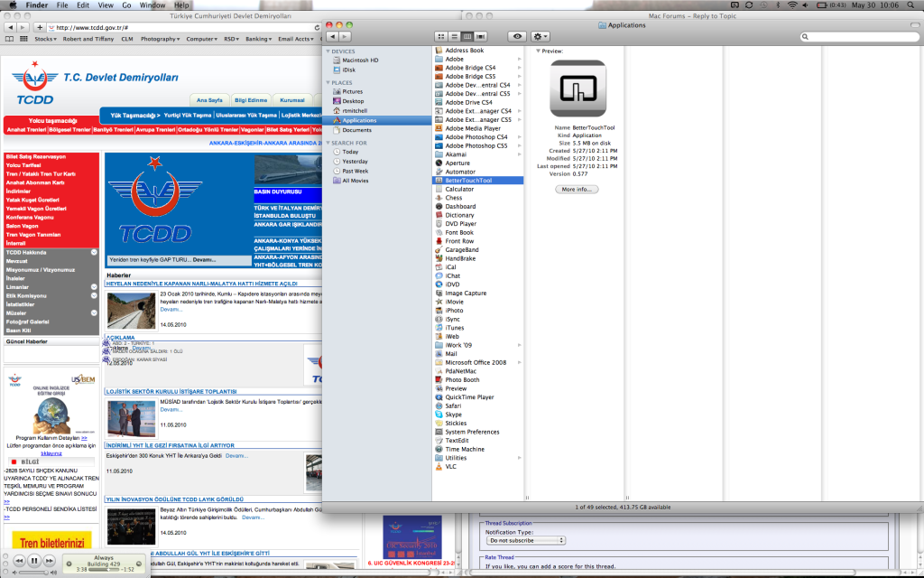Screen dimensions: 924x578
Task: Collapse the PLACES sidebar section
Action: pyautogui.click(x=328, y=82)
